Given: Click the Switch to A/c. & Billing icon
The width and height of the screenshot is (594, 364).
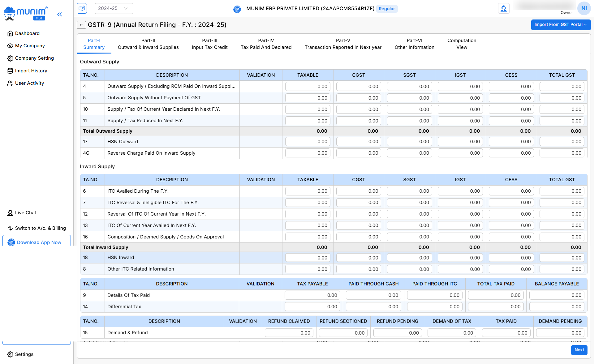Looking at the screenshot, I should click(10, 228).
